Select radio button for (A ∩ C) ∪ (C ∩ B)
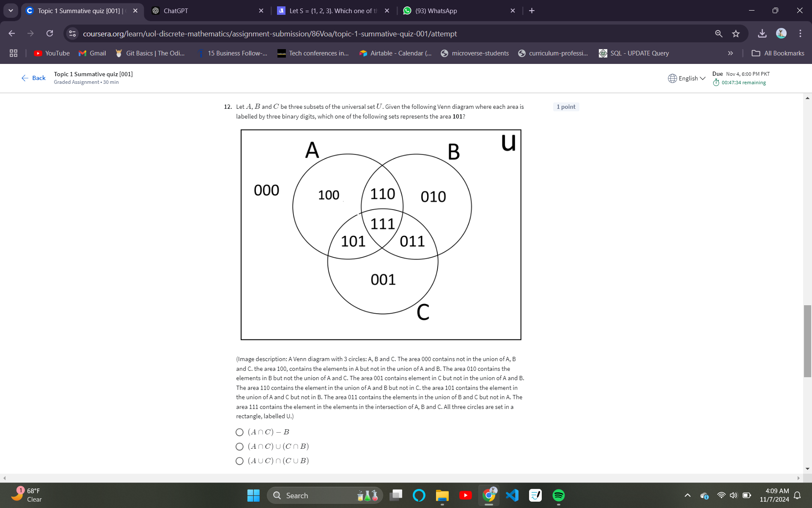The width and height of the screenshot is (812, 508). click(239, 446)
